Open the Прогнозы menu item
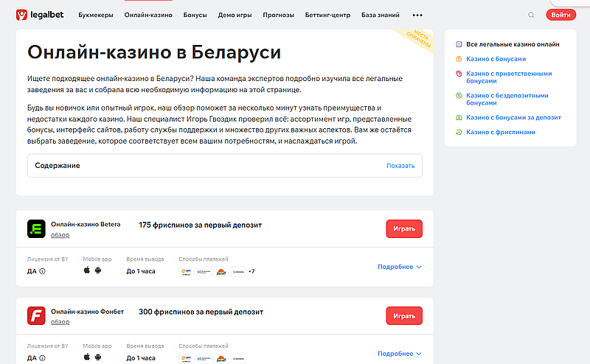The image size is (590, 364). 279,15
